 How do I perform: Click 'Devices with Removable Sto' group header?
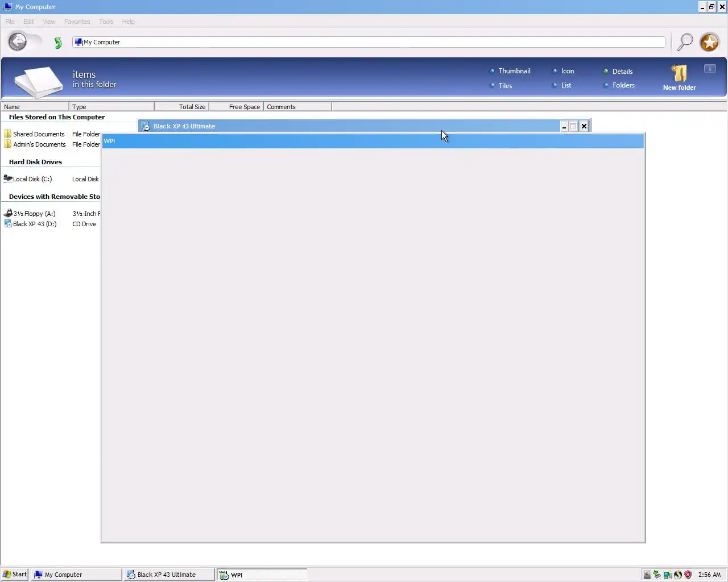(x=55, y=197)
